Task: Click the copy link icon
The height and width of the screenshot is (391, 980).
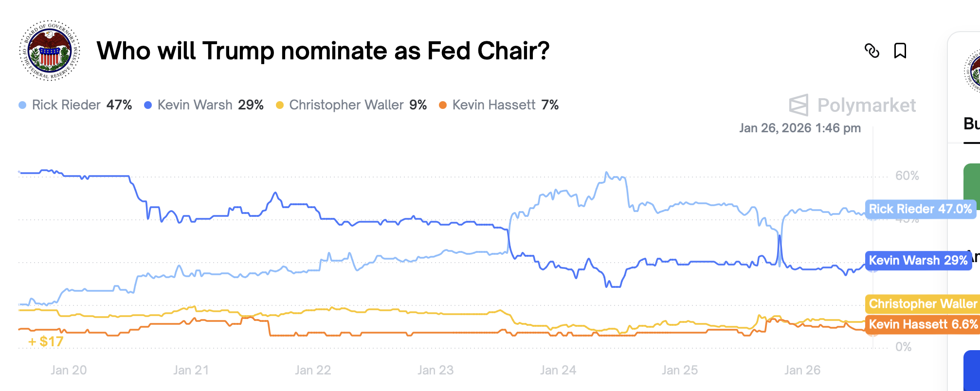Action: (x=871, y=51)
